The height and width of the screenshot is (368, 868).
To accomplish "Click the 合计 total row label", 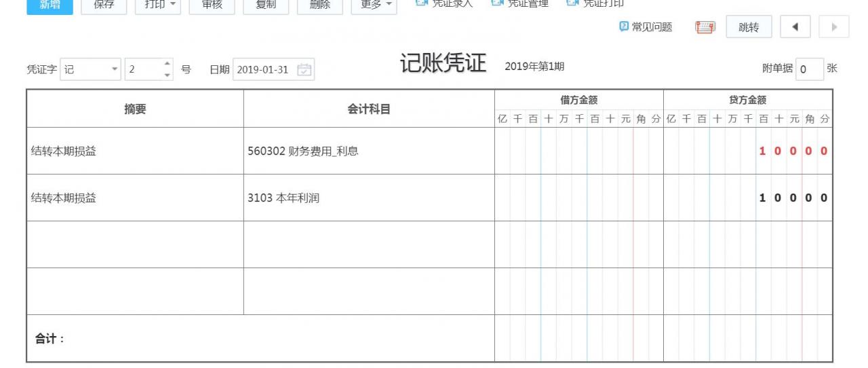I will tap(50, 338).
